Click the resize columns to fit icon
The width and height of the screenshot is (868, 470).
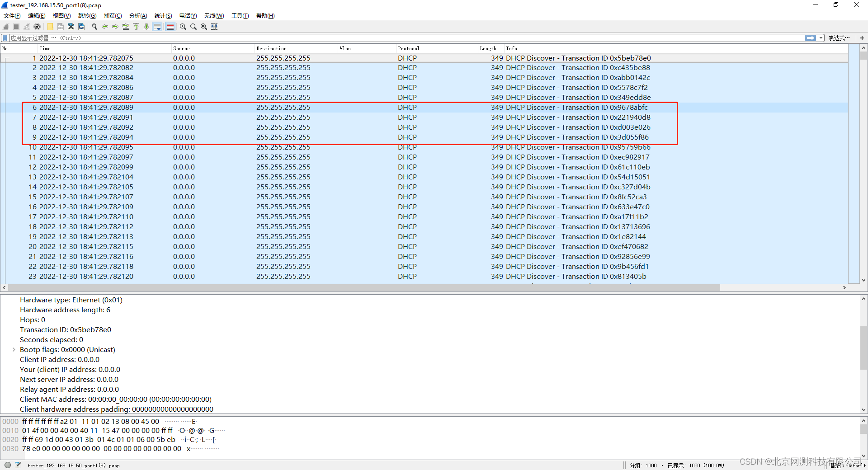coord(214,27)
